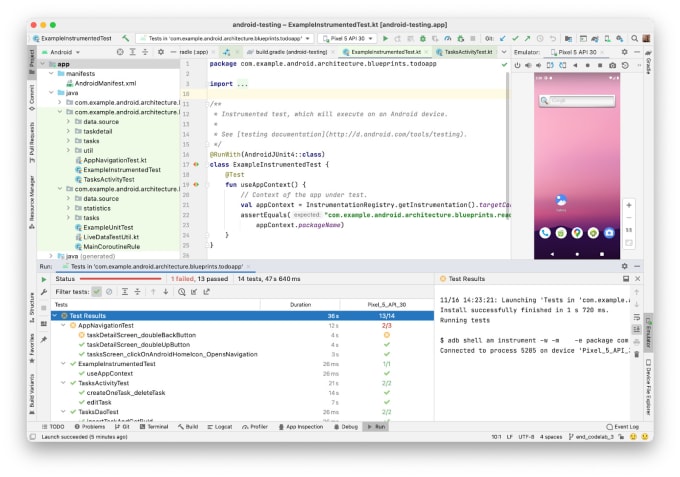Viewport: 680px width, 477px height.
Task: Click the emulator Google search bar
Action: (x=576, y=100)
